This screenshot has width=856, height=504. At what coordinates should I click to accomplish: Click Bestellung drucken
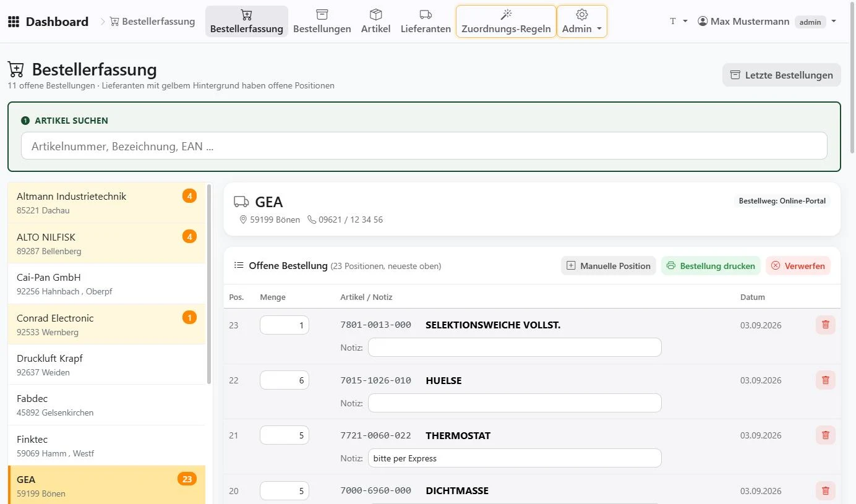click(711, 266)
